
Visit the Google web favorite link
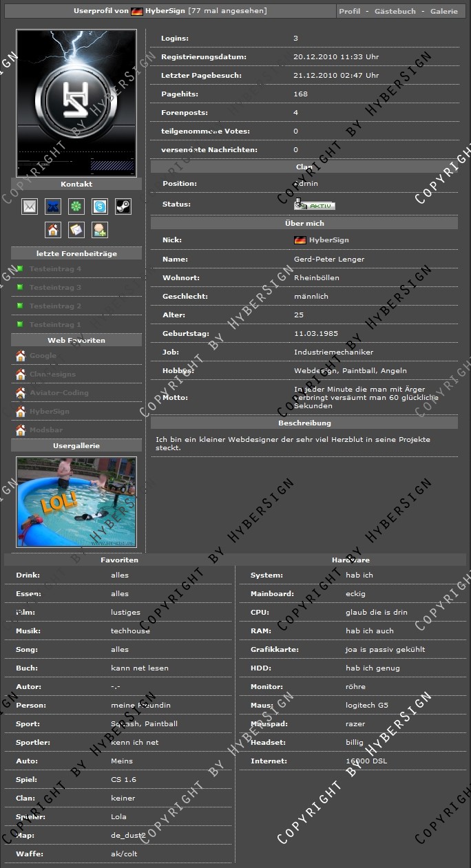point(43,356)
